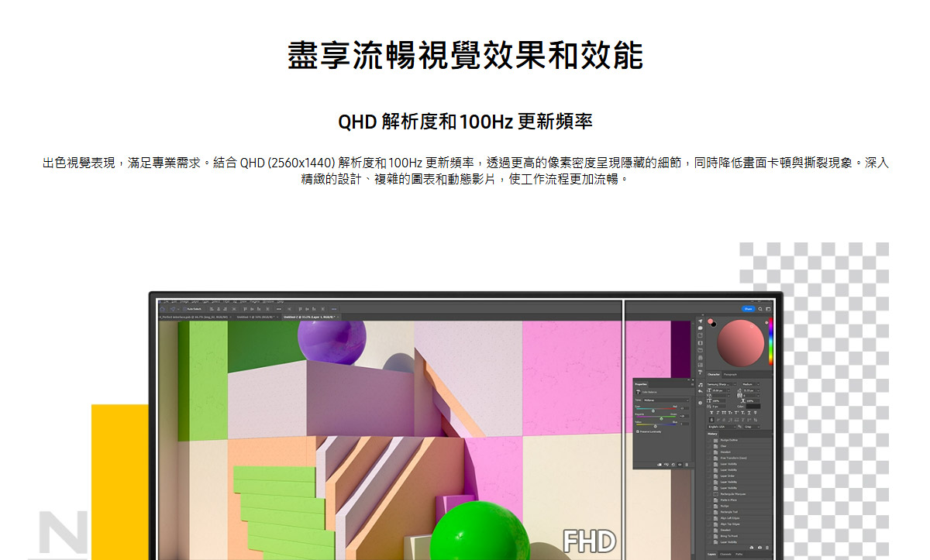
Task: Click the trash icon in the Properties footer
Action: point(687,465)
